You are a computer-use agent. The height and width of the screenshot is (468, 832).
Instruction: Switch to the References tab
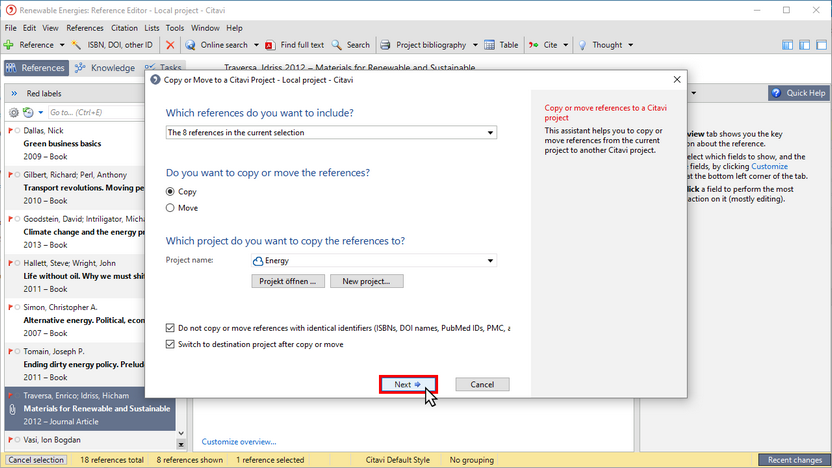click(x=36, y=68)
